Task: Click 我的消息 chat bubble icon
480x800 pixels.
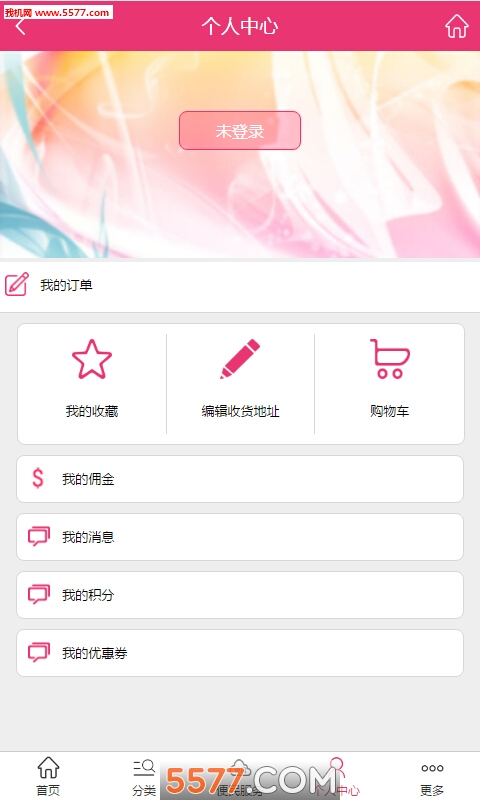Action: (39, 537)
